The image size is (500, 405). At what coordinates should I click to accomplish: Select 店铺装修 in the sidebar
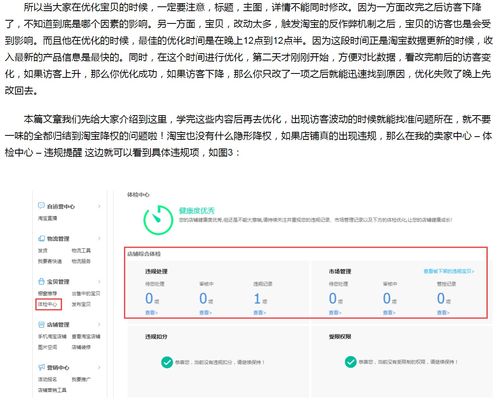coord(81,347)
